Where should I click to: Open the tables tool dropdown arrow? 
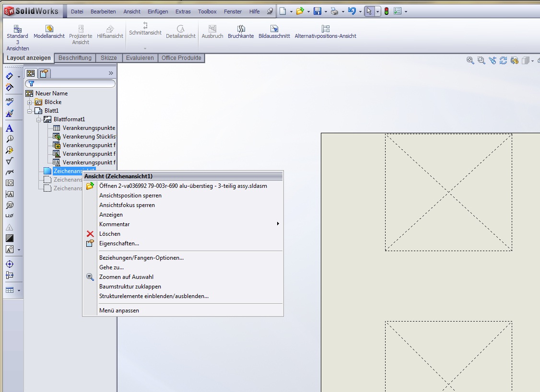pyautogui.click(x=19, y=290)
